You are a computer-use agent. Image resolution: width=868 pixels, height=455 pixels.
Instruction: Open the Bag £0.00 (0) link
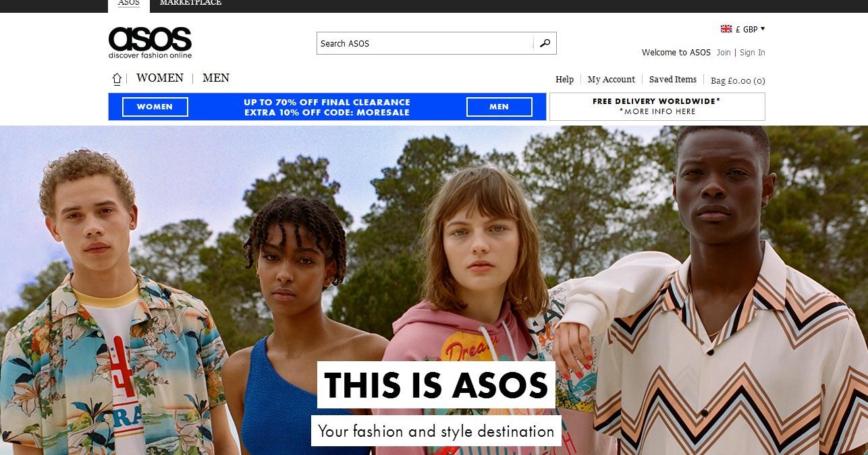[738, 81]
